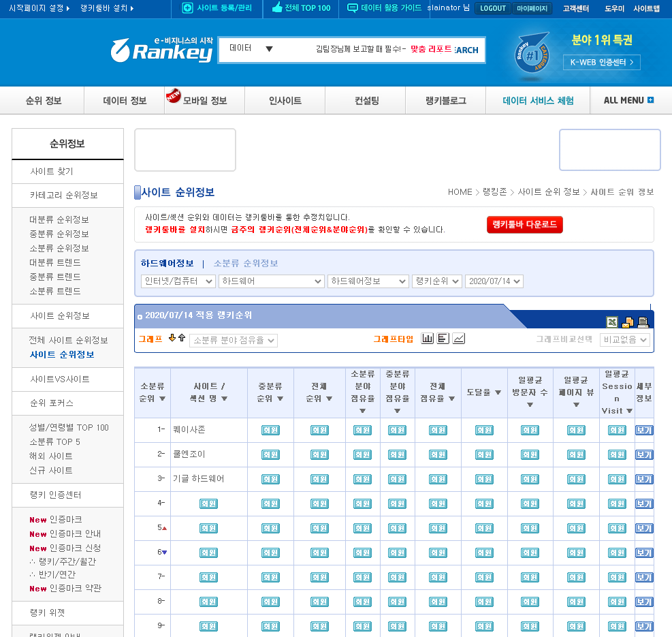
Task: Sort by 도달율 column header
Action: (x=484, y=392)
